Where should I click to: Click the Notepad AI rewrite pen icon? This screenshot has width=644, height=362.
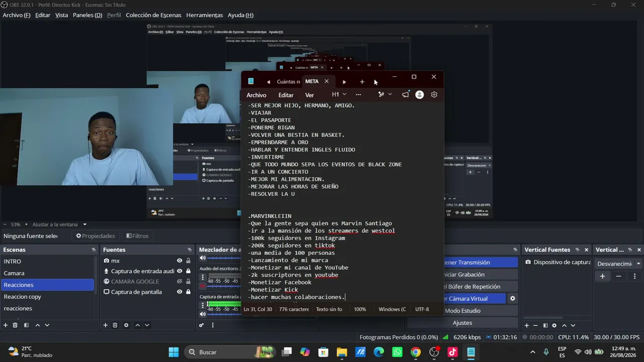pyautogui.click(x=381, y=95)
